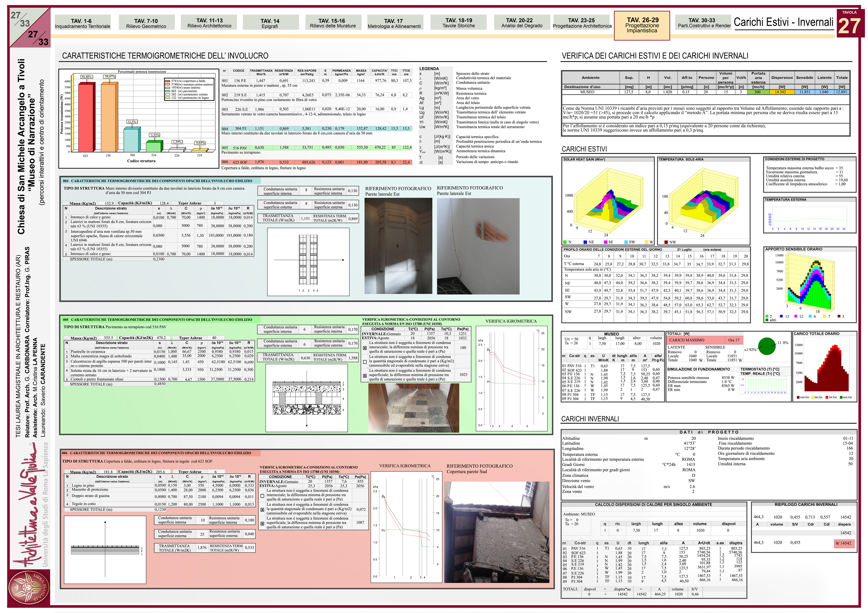868x613 pixels.
Task: Uncheck the quantità stagionale checkbox in section 006
Action: (262, 509)
